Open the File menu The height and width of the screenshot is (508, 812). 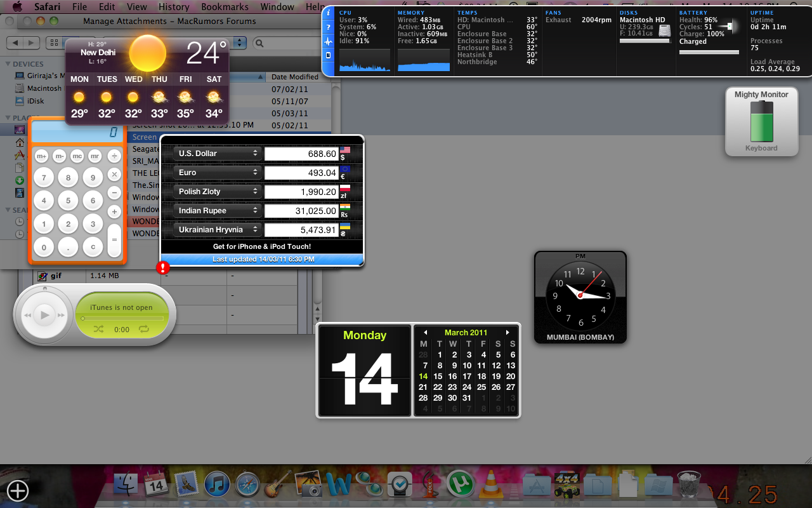[x=79, y=7]
